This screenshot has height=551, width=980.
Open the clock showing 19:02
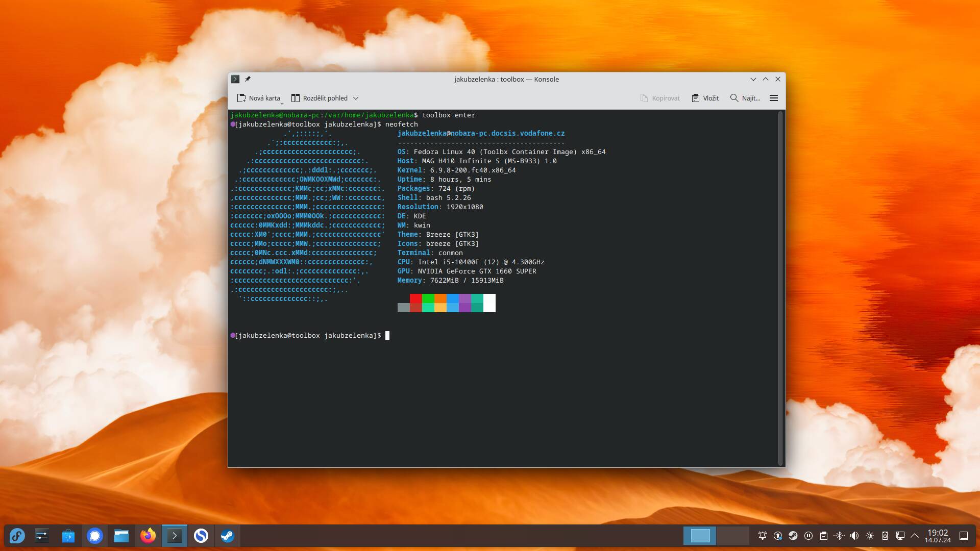point(938,536)
